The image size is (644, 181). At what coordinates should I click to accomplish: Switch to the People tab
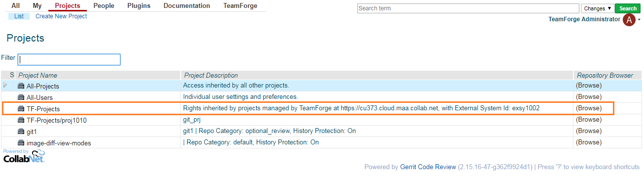point(104,6)
